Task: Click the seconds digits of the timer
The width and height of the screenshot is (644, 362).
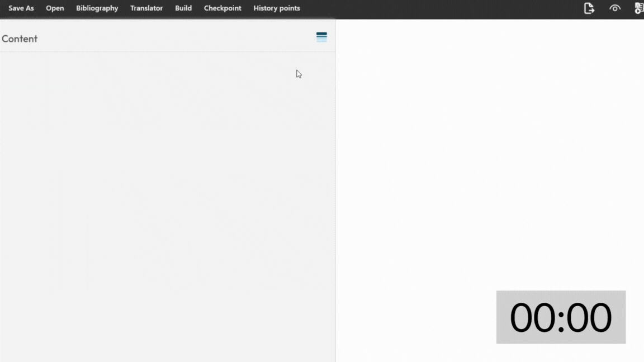Action: pyautogui.click(x=589, y=317)
